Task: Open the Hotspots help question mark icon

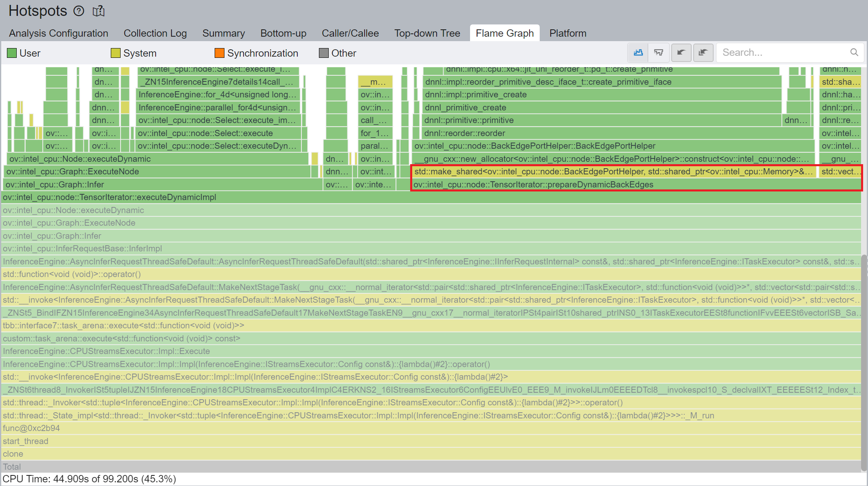Action: click(79, 11)
